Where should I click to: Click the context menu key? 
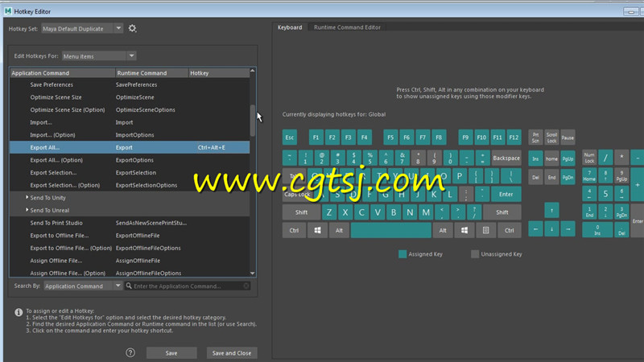click(x=485, y=230)
